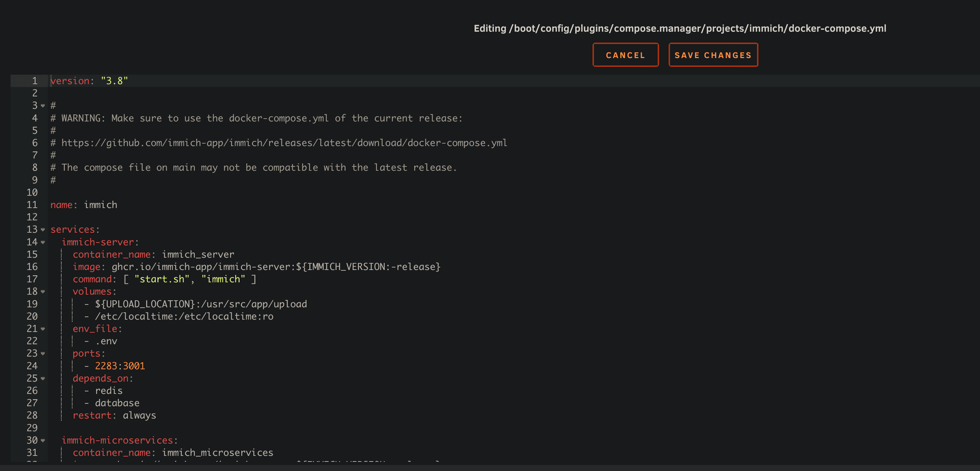
Task: Click line number 29 in gutter
Action: click(32, 428)
